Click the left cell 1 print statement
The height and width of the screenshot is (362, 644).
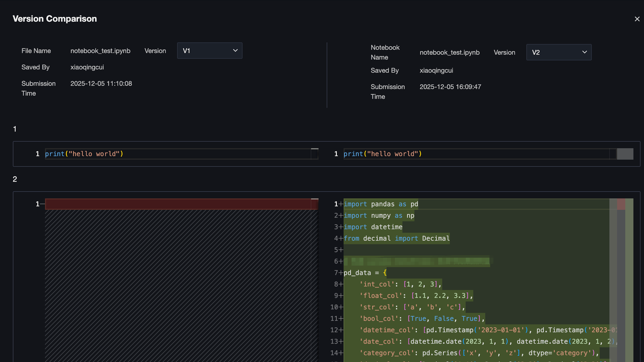[84, 154]
